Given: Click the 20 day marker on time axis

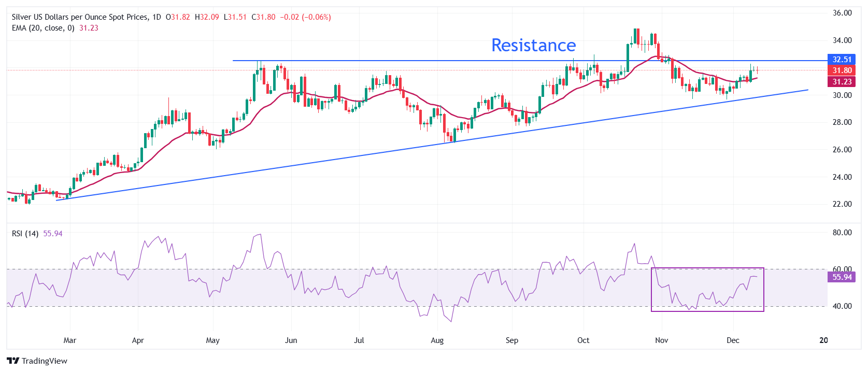Looking at the screenshot, I should tap(823, 340).
